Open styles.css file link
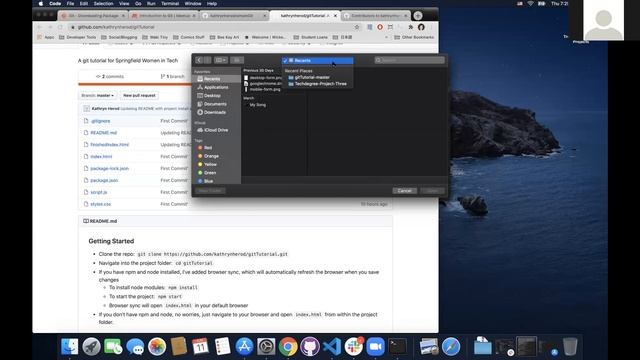 tap(100, 204)
